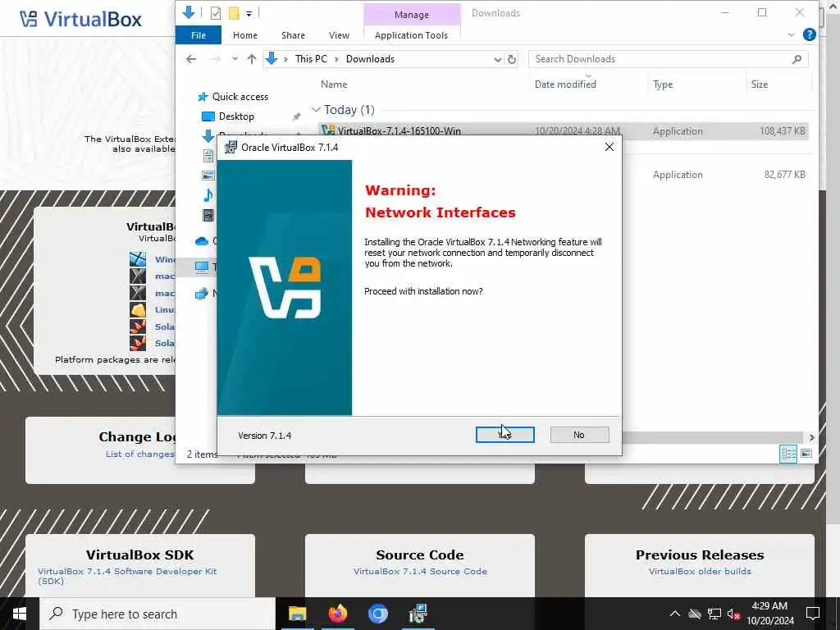The image size is (840, 630).
Task: Click the Network icon in the navigation pane
Action: 202,293
